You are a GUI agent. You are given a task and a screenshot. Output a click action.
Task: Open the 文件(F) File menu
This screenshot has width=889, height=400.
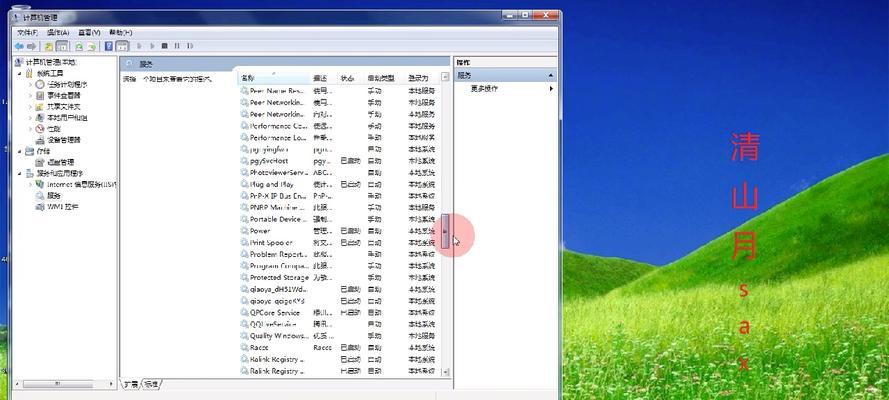(x=26, y=32)
